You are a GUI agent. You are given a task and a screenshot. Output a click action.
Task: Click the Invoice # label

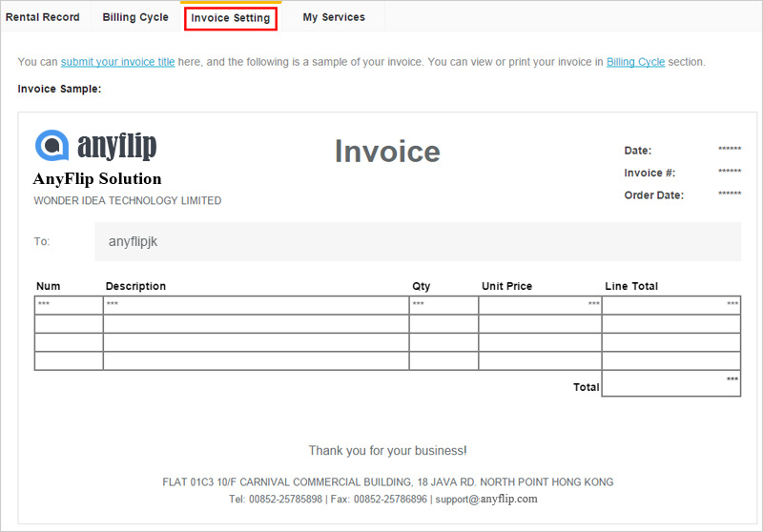[650, 173]
